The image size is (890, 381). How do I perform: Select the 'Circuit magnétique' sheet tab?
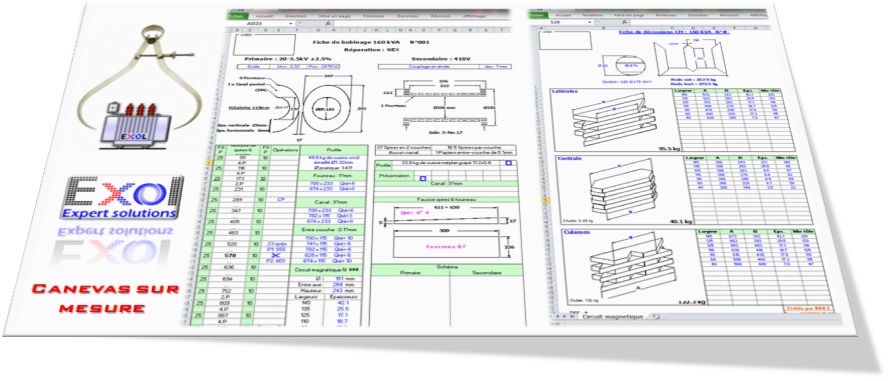pos(614,316)
